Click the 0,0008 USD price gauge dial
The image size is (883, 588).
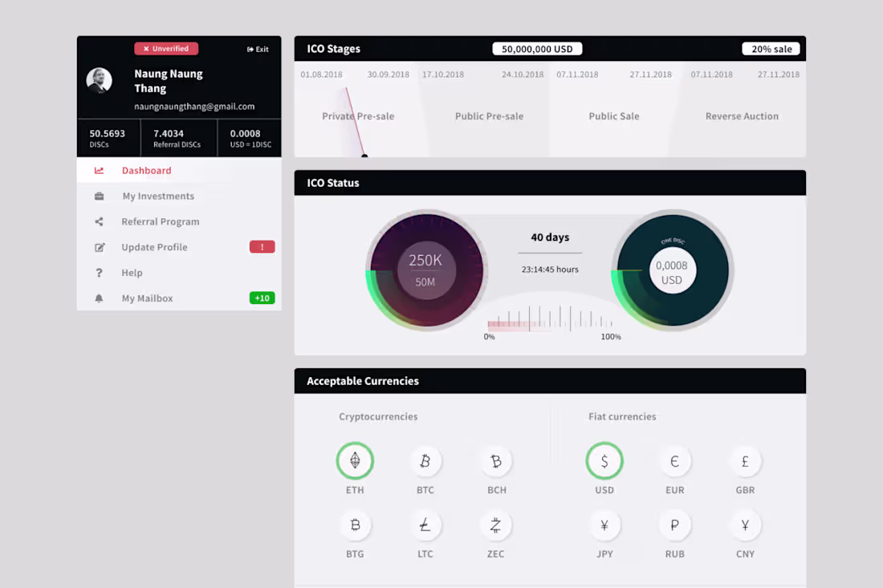click(673, 270)
